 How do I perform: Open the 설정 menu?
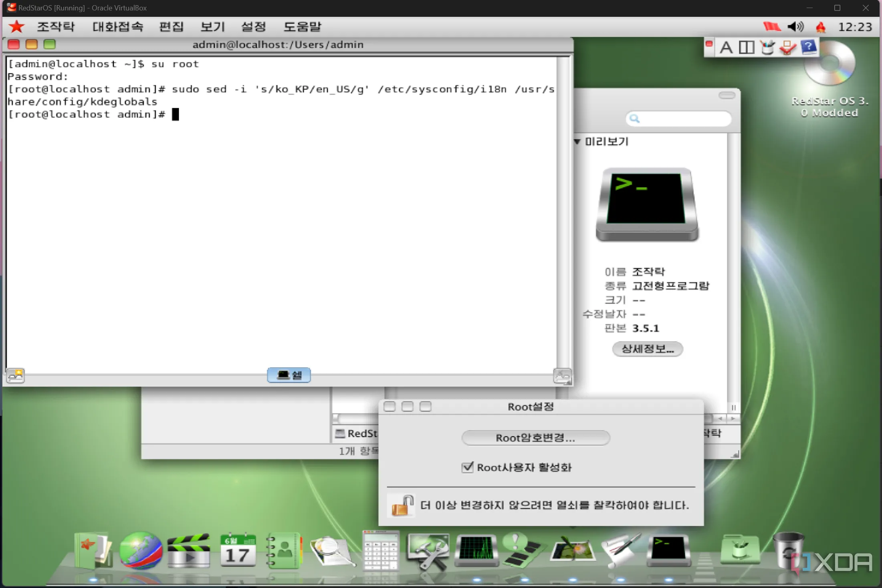pos(253,27)
